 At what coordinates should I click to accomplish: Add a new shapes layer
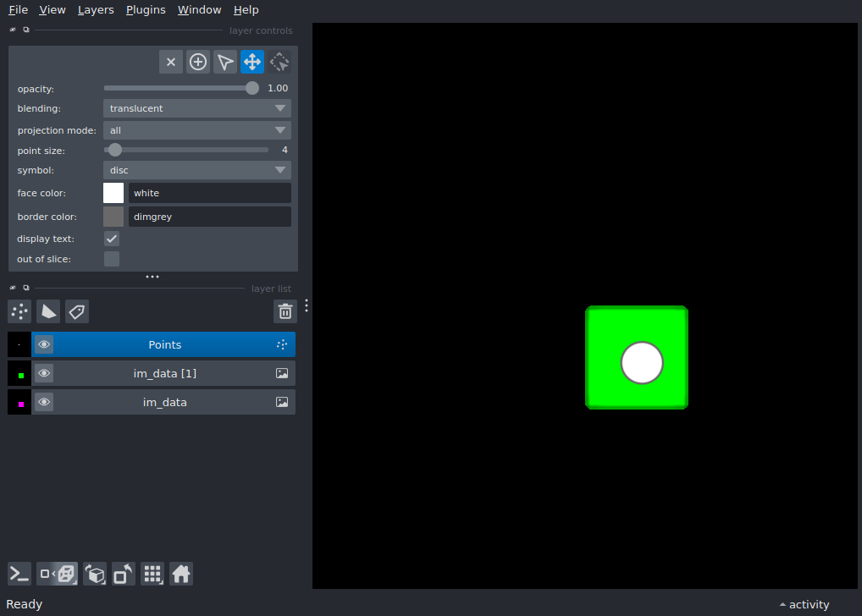coord(48,311)
